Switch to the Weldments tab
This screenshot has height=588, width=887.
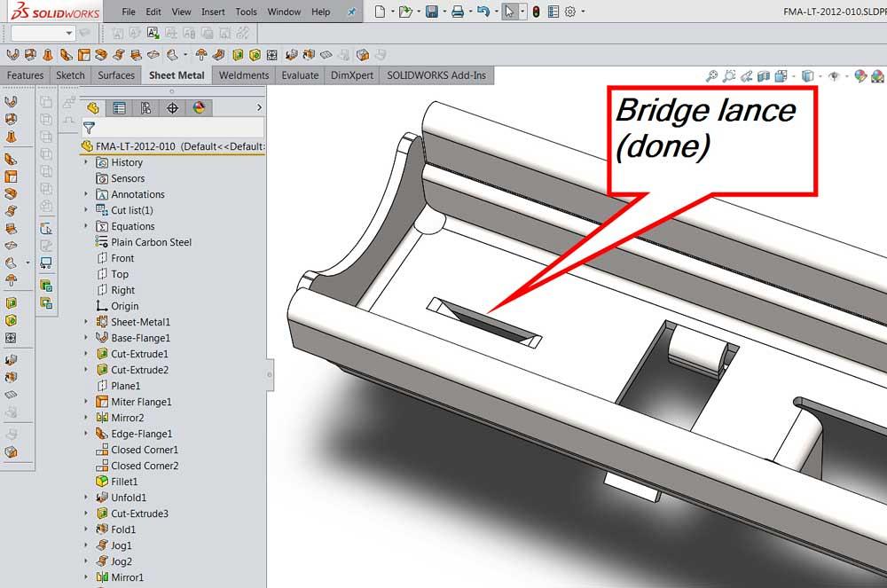click(243, 75)
